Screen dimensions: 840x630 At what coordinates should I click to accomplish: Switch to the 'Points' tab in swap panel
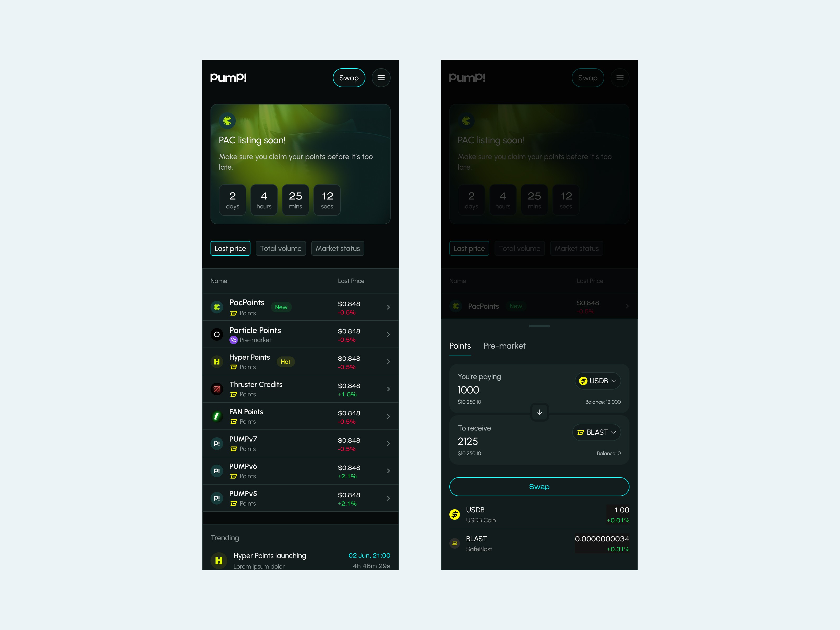click(x=461, y=345)
